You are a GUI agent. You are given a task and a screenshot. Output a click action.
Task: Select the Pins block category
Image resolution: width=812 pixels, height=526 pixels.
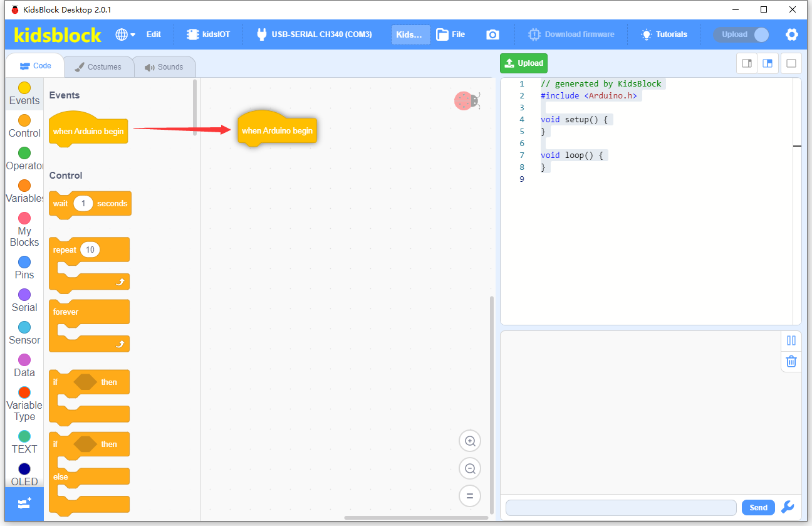click(24, 268)
